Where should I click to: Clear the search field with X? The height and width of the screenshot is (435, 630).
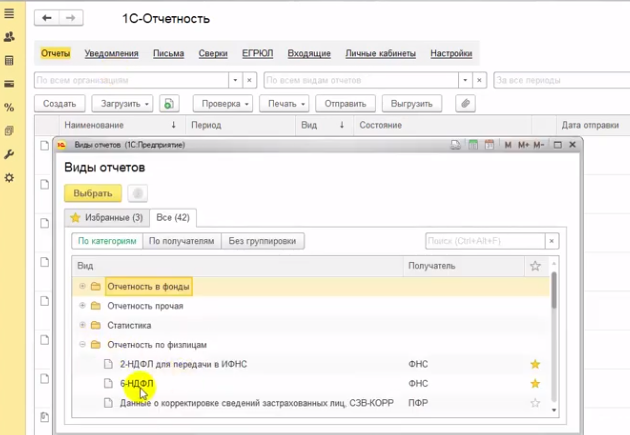(x=552, y=241)
